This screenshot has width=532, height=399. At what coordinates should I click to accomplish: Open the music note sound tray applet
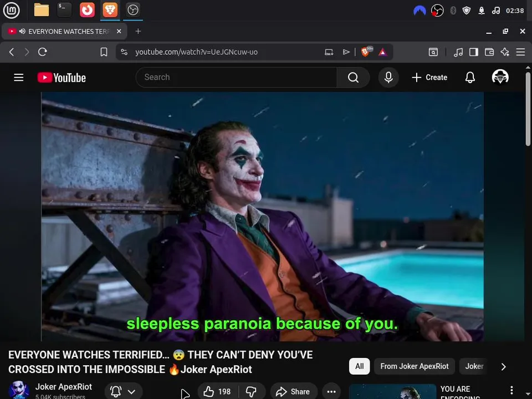pos(495,11)
